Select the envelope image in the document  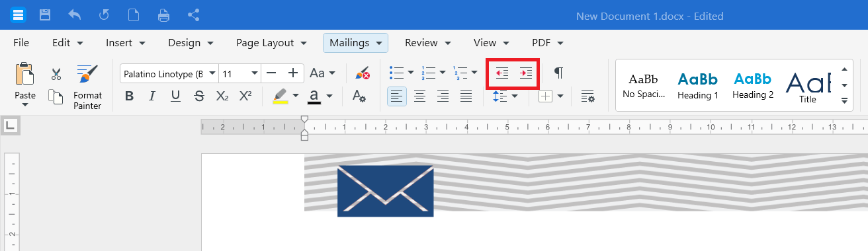click(385, 191)
